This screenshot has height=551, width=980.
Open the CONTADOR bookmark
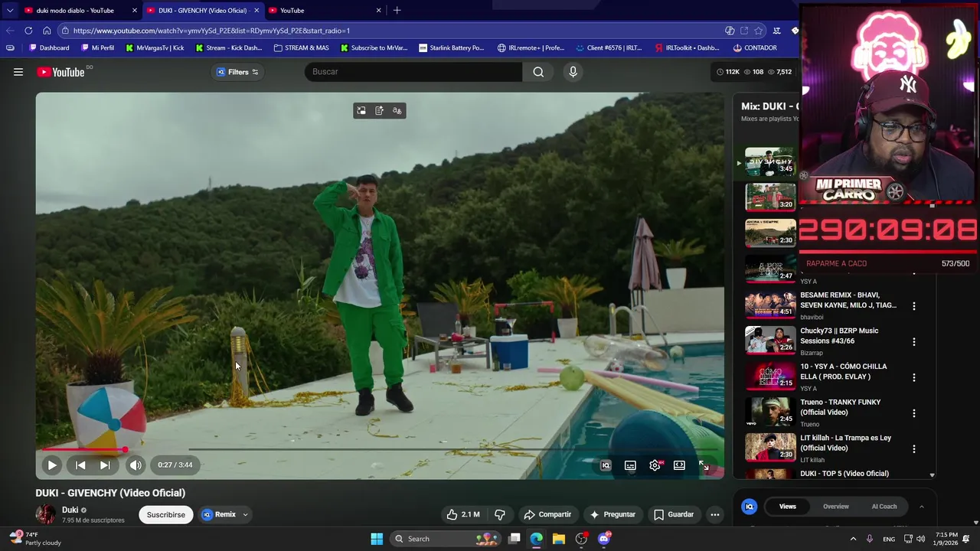(755, 47)
